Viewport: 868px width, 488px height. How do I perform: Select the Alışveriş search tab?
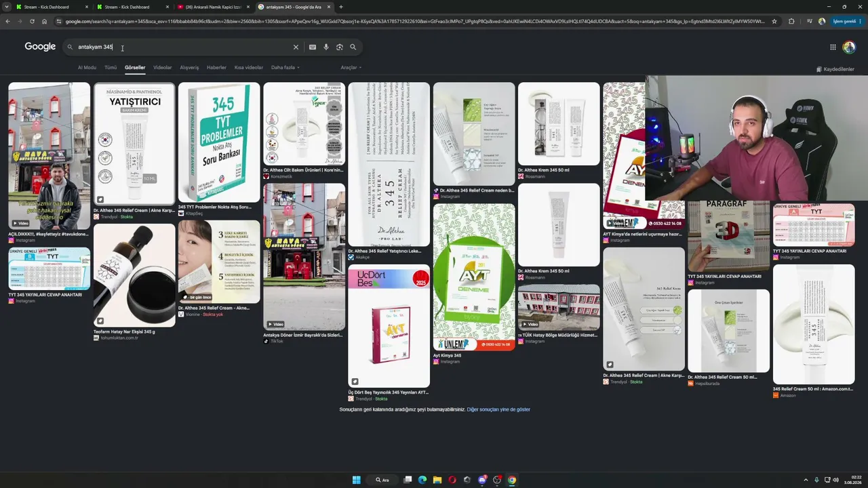coord(189,68)
